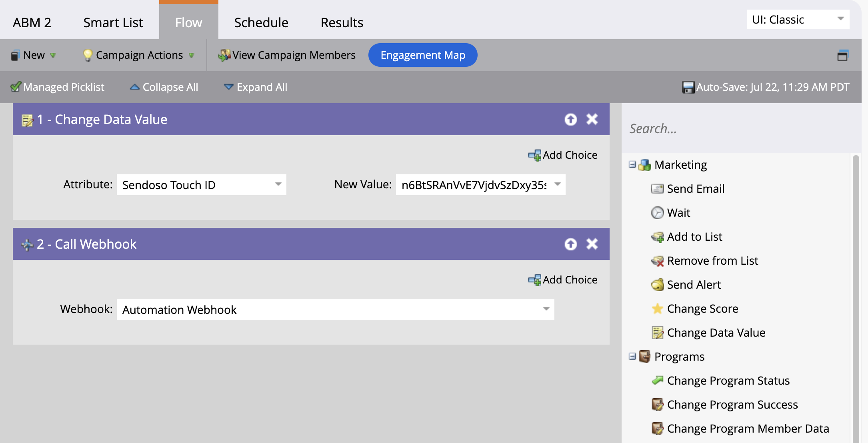Collapse All flow steps
This screenshot has width=868, height=443.
pyautogui.click(x=164, y=87)
